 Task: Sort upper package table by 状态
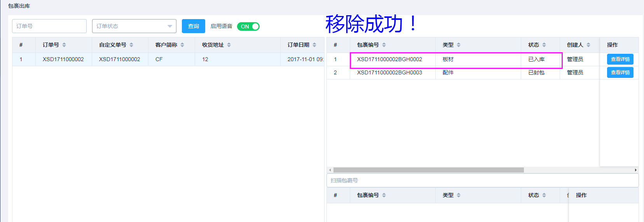[x=544, y=45]
